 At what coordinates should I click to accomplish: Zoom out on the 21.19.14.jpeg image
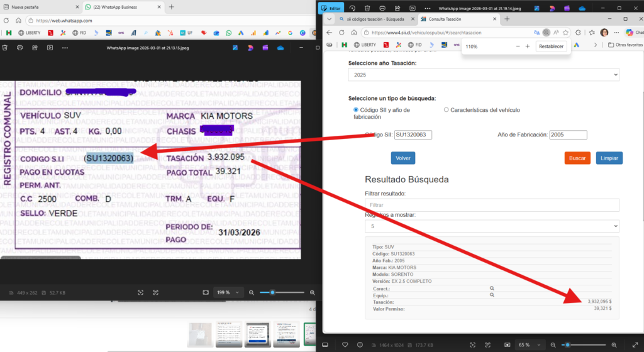(553, 345)
